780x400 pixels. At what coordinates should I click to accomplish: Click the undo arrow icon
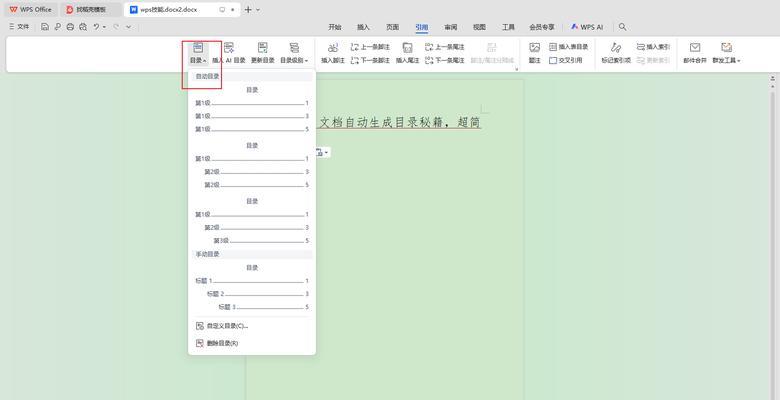(96, 27)
